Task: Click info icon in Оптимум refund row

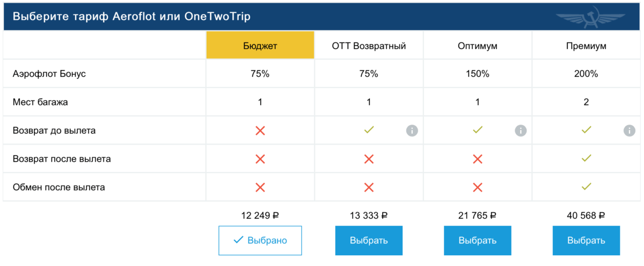Action: (x=521, y=131)
